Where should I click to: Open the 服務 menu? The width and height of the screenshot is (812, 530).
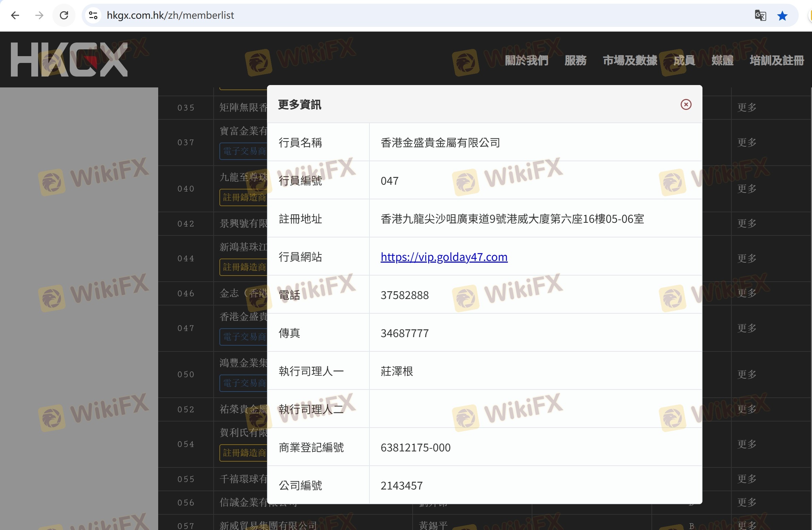point(575,61)
